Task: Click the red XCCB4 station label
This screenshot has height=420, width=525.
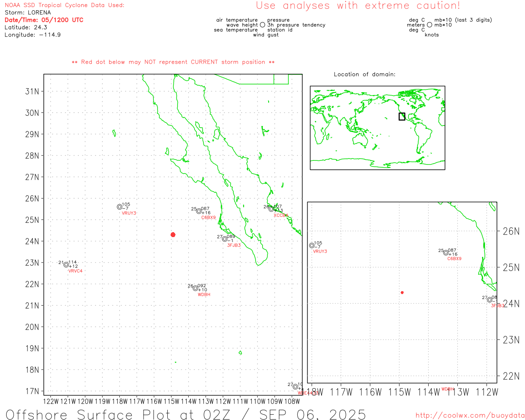Action: (281, 215)
